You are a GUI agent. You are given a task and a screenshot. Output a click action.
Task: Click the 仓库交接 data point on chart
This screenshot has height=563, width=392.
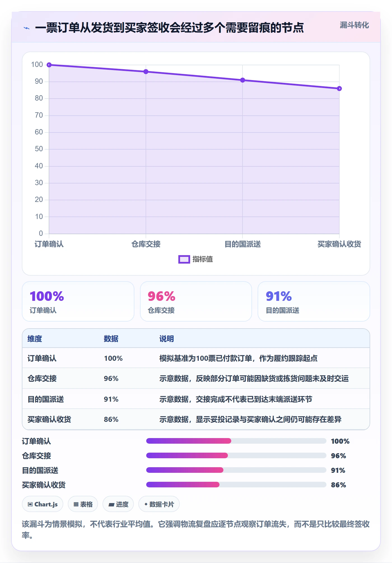pyautogui.click(x=146, y=72)
